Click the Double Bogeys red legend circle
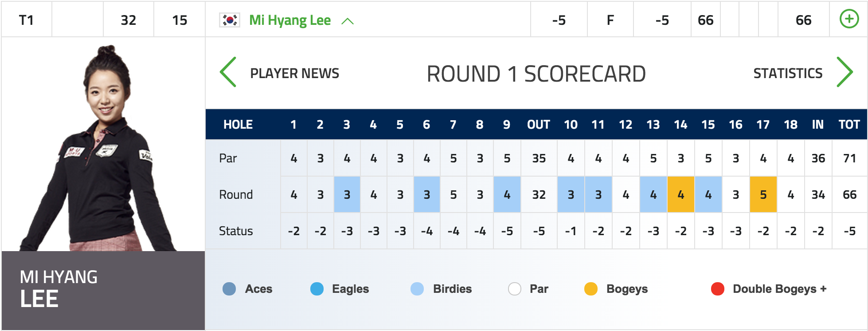868x331 pixels. [x=718, y=289]
